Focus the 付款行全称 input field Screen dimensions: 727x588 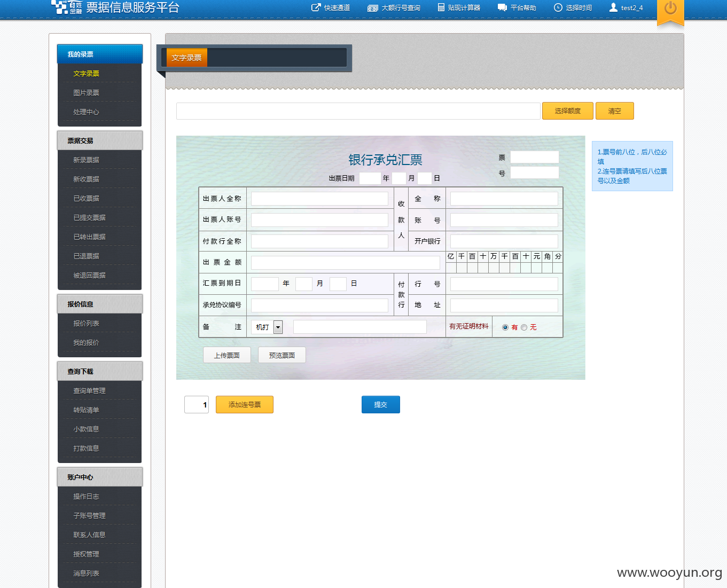click(319, 241)
